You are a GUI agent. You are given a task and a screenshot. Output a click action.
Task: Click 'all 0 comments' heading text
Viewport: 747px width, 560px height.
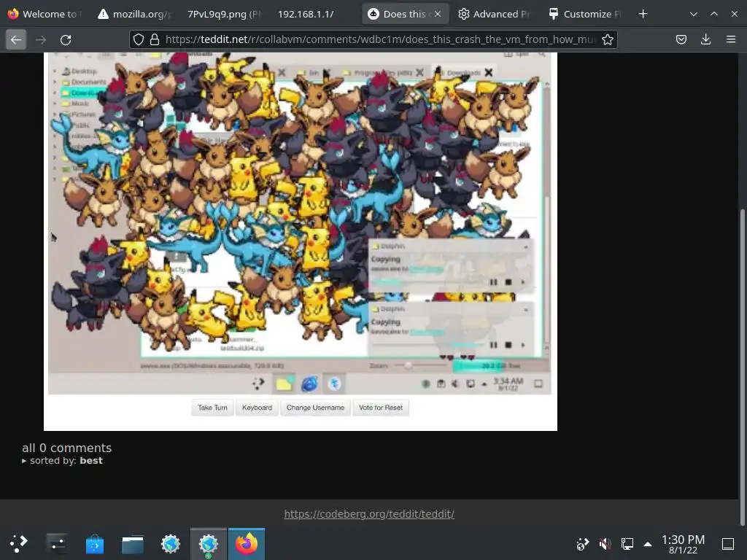point(66,448)
